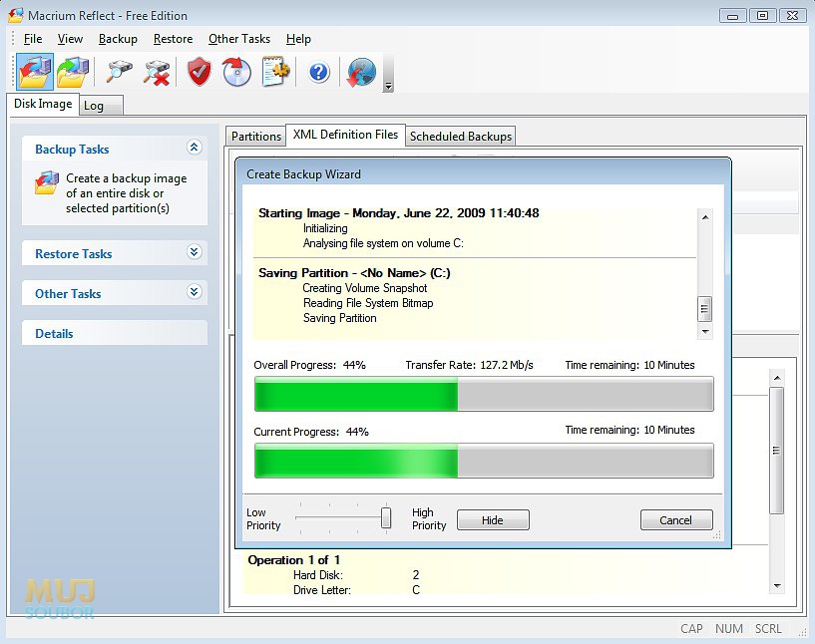Click the wizard log scroll down arrow
The height and width of the screenshot is (644, 815).
[705, 331]
